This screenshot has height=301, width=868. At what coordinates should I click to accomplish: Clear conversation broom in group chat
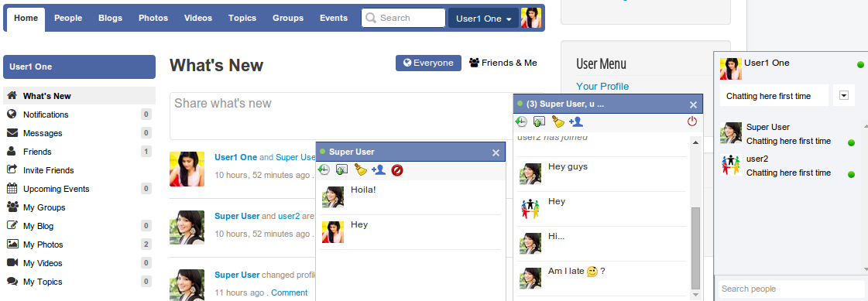pos(558,121)
